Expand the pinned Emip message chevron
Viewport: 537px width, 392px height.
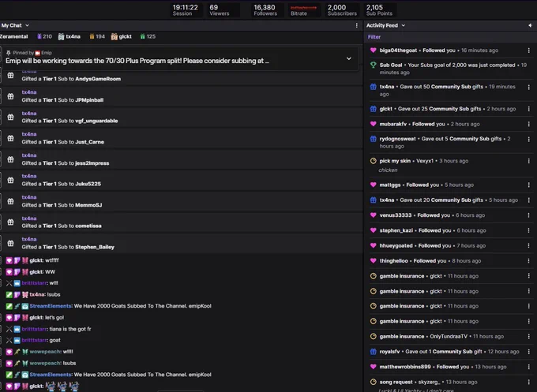click(348, 58)
